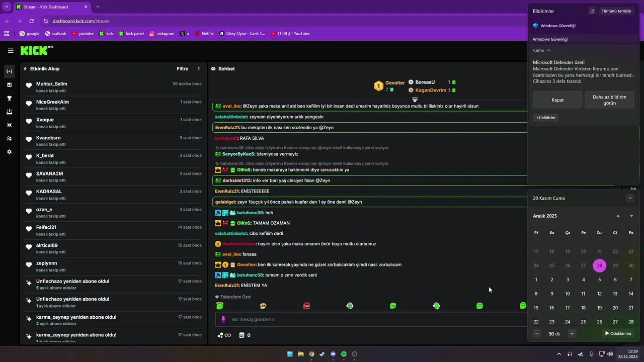This screenshot has width=644, height=362.
Task: Open the settings gear in sidebar
Action: (9, 152)
